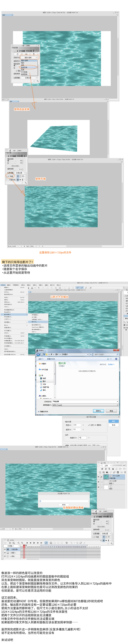
Task: Click 取消 in the export progress dialog
Action: click(64, 504)
